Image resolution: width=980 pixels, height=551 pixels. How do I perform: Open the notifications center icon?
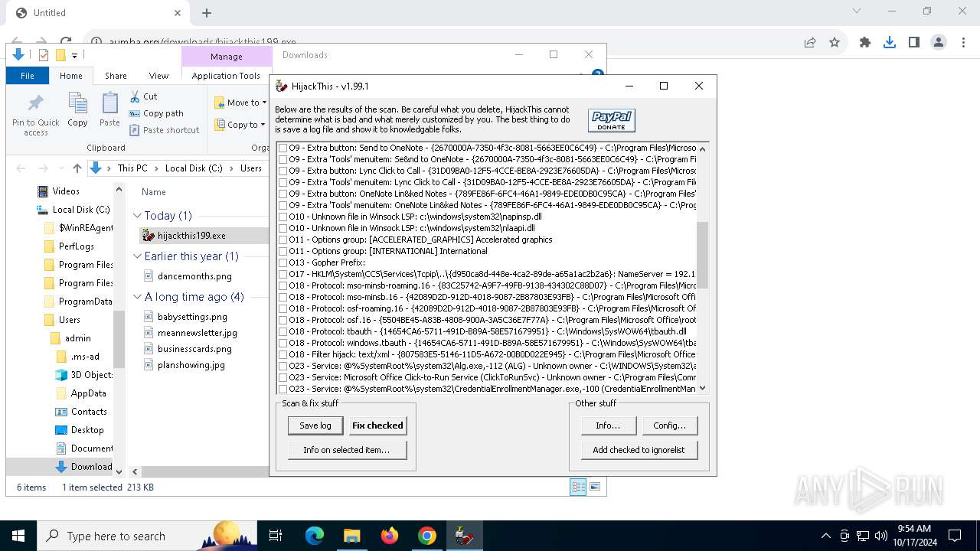(x=955, y=536)
